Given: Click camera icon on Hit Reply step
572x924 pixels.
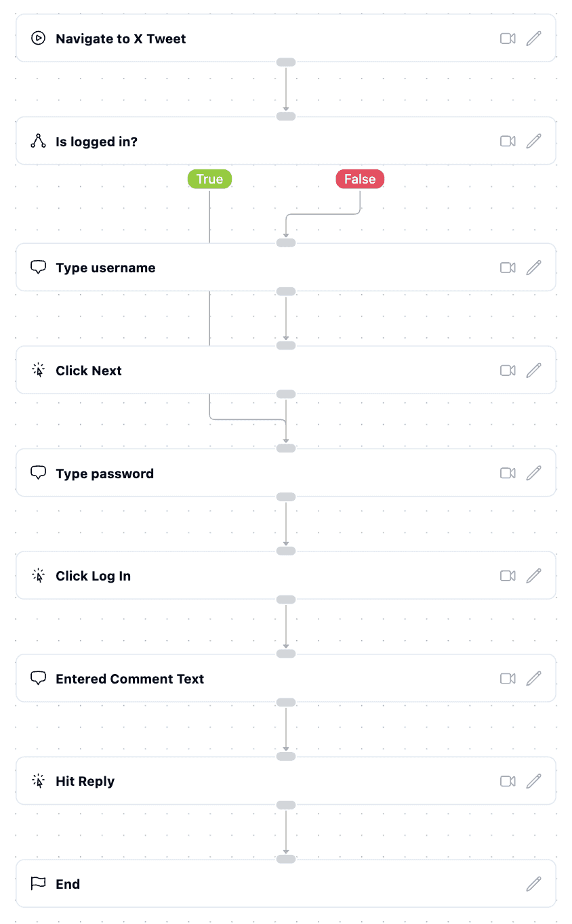Looking at the screenshot, I should (508, 781).
